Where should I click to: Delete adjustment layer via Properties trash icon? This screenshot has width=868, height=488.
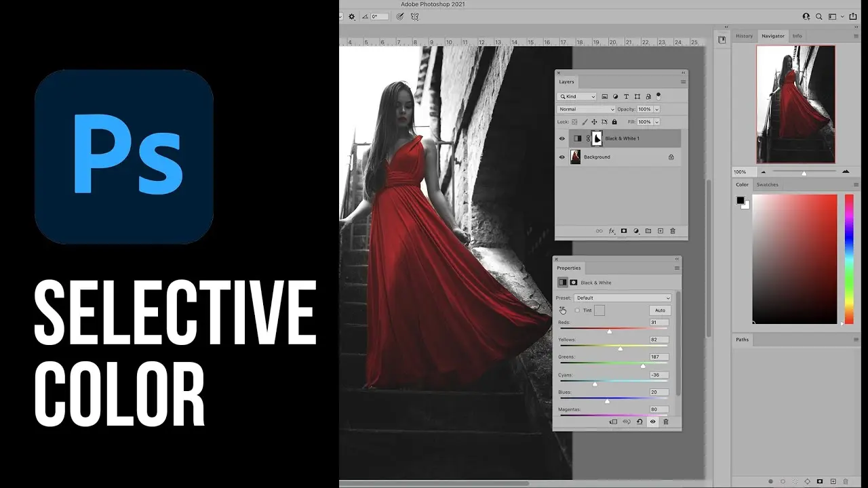click(666, 422)
